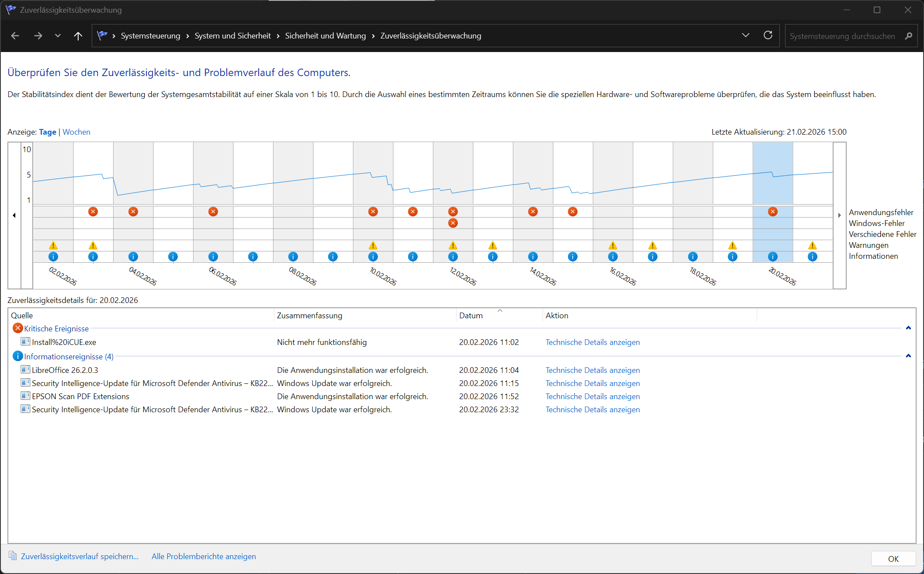924x574 pixels.
Task: Navigate back with the back arrow
Action: [15, 36]
